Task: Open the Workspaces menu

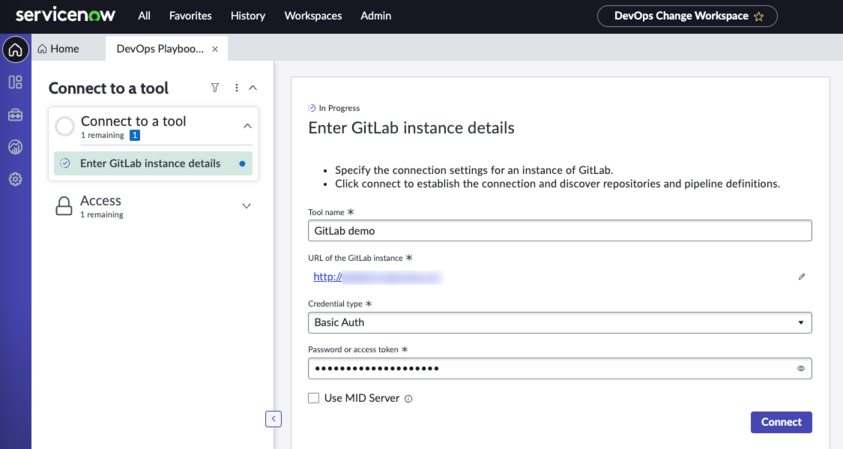Action: click(313, 16)
